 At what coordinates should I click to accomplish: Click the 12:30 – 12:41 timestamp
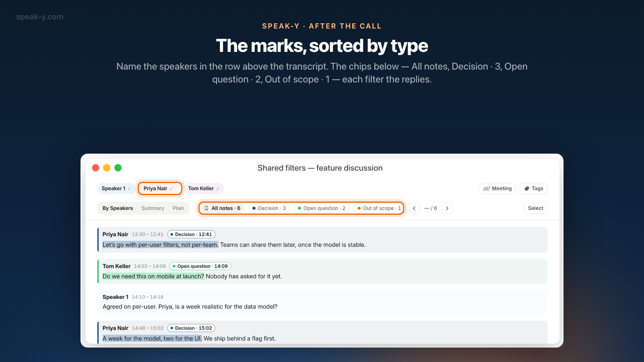point(148,234)
